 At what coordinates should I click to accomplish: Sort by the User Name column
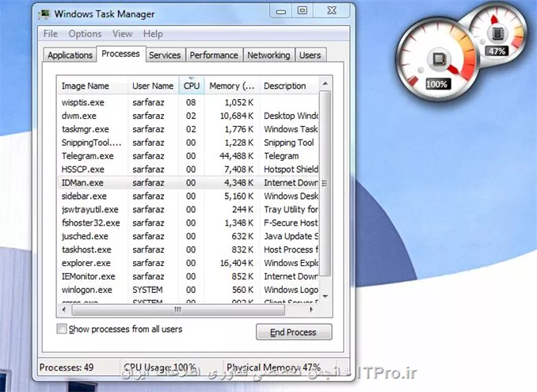point(153,86)
